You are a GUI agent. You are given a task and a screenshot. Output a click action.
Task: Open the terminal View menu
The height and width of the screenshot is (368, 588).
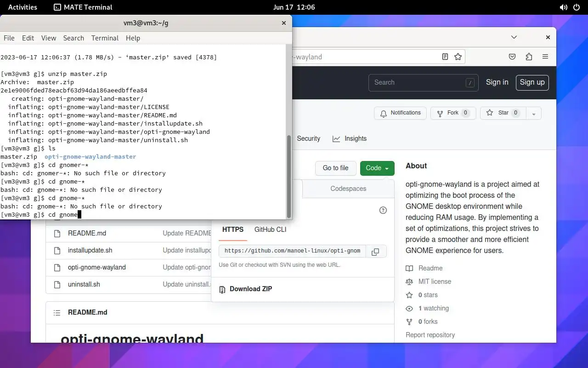click(x=49, y=38)
